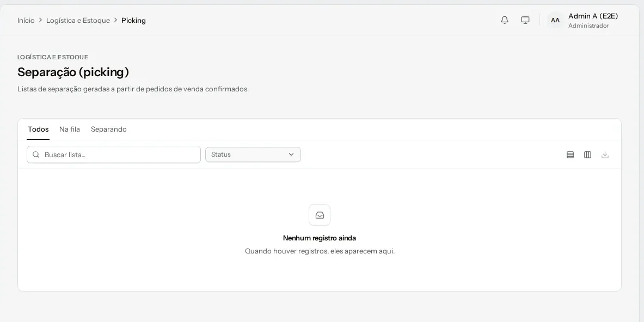This screenshot has height=322, width=644.
Task: Select the Todos tab
Action: pyautogui.click(x=38, y=129)
